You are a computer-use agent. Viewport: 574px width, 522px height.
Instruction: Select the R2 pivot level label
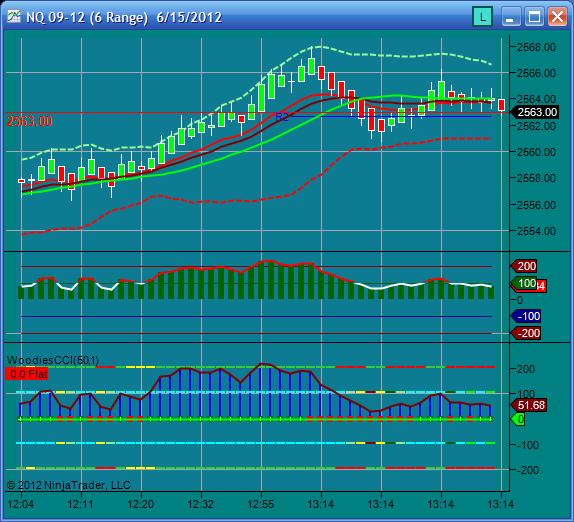pos(282,117)
